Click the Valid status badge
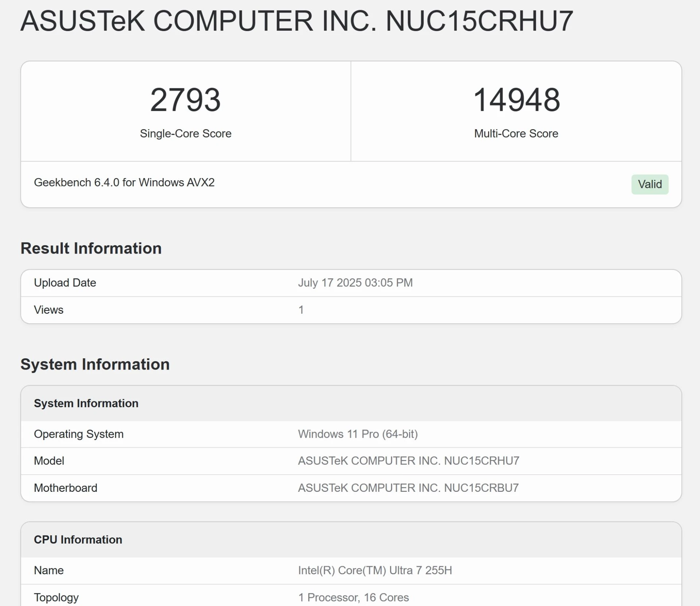This screenshot has height=606, width=700. (650, 184)
